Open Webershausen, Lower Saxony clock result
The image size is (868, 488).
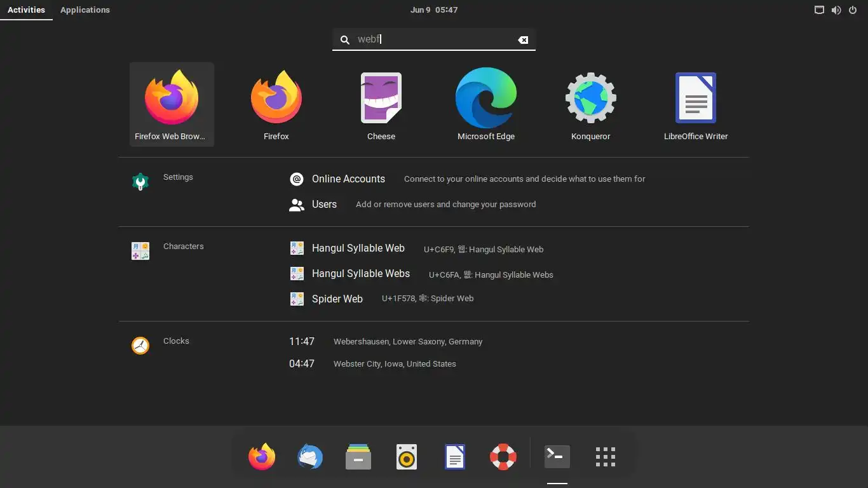tap(386, 342)
